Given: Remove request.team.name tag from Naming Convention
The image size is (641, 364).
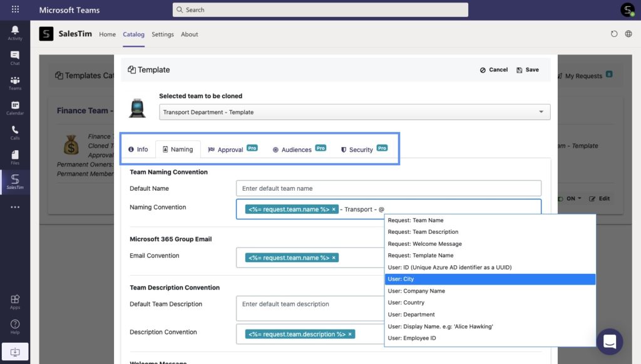Looking at the screenshot, I should point(334,209).
